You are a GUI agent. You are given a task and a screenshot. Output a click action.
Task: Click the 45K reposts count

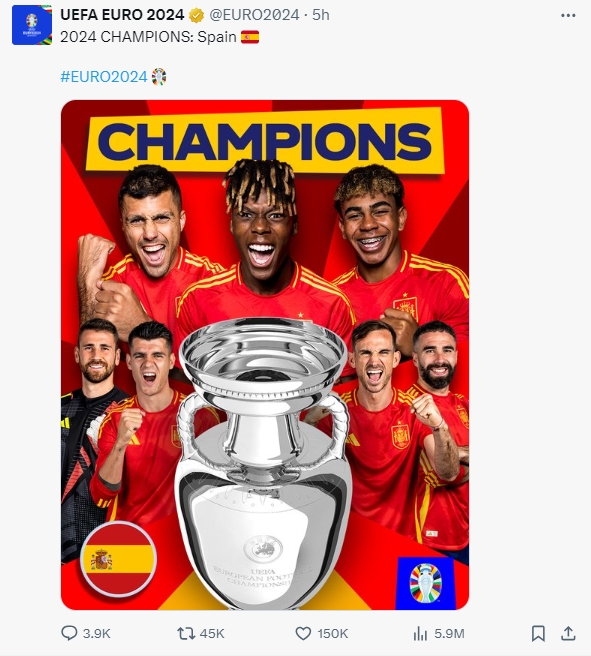click(x=212, y=633)
